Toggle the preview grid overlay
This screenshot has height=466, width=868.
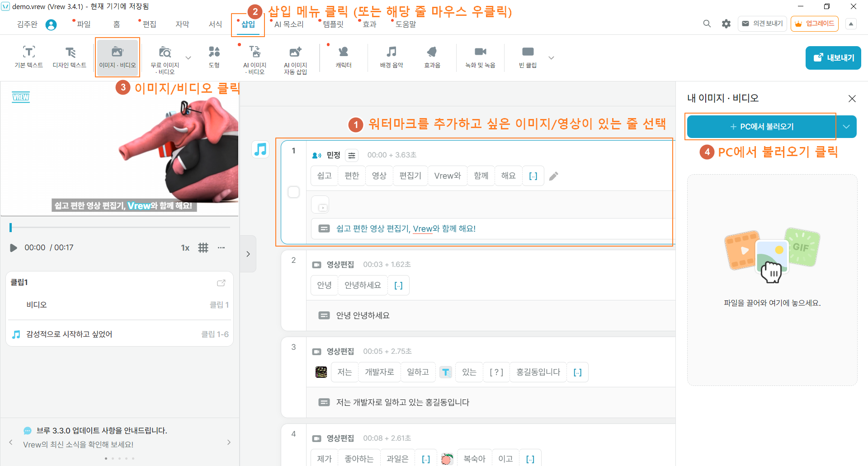tap(203, 247)
